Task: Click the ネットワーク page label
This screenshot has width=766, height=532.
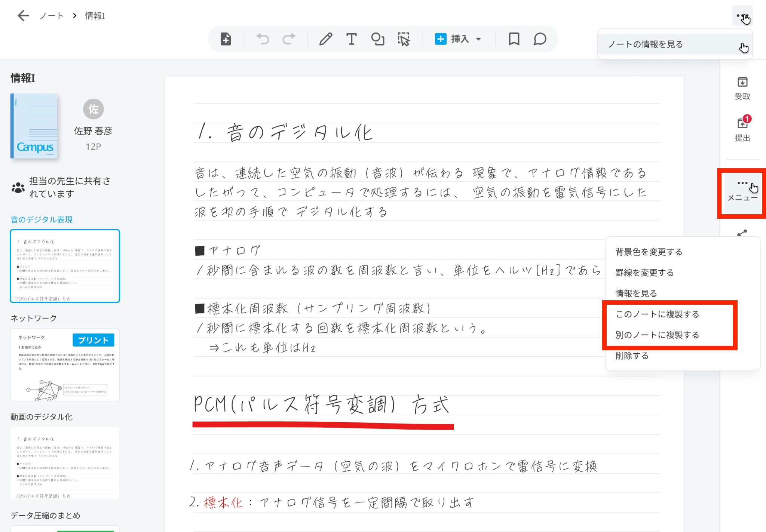Action: [34, 318]
